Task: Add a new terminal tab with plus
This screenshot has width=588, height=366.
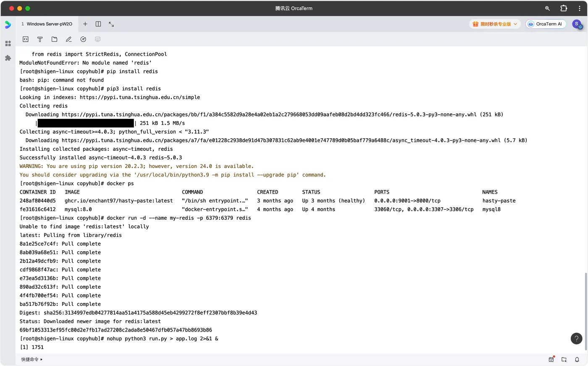Action: click(x=85, y=24)
